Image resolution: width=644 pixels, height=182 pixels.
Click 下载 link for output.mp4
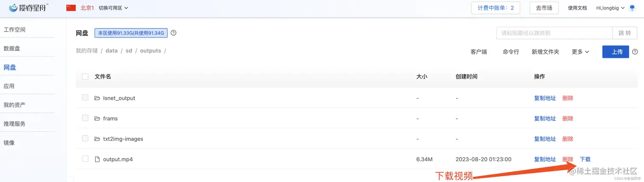[x=585, y=159]
